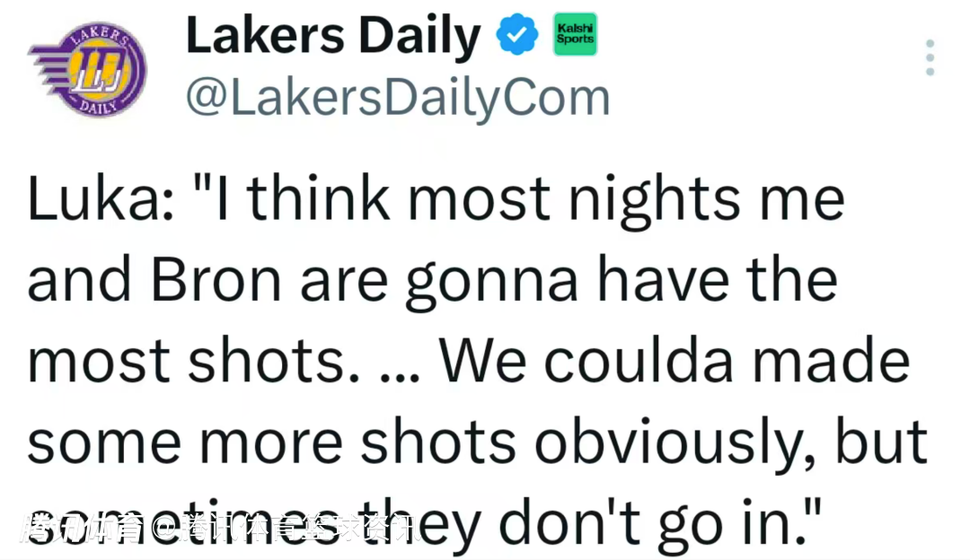
Task: Open the three-dot more options menu
Action: point(930,57)
